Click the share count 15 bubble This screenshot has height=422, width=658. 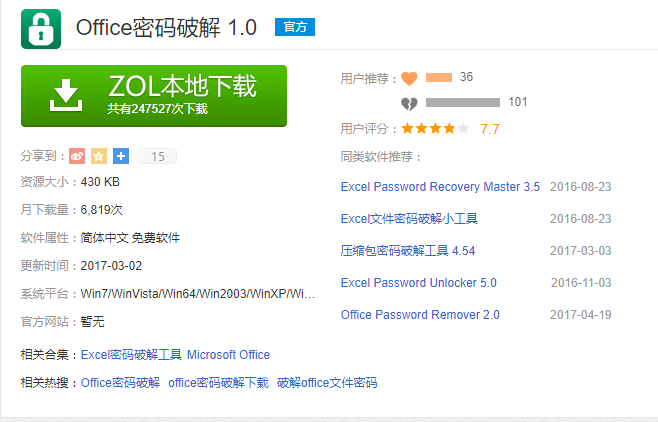(x=157, y=156)
